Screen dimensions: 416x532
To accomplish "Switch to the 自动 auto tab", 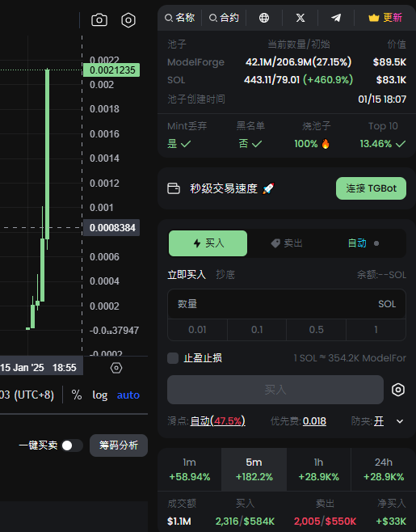I will [x=363, y=243].
